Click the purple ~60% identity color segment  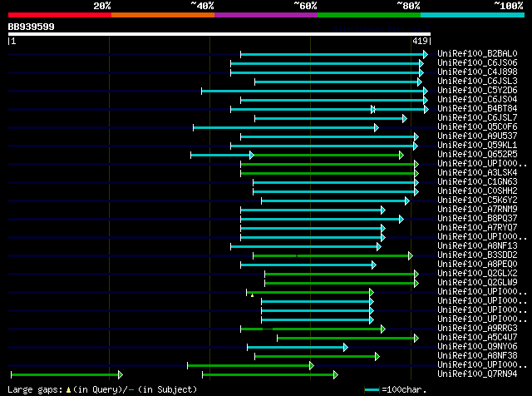[266, 15]
